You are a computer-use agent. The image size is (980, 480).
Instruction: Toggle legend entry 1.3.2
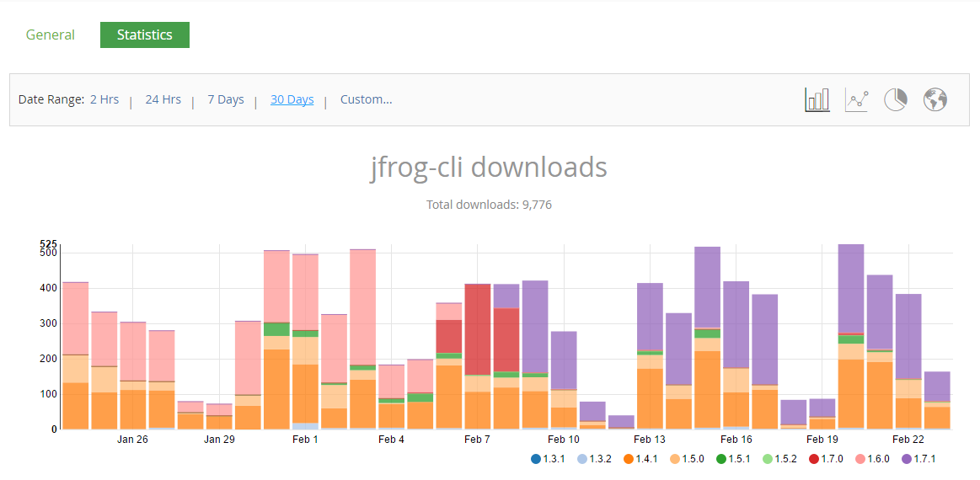point(594,459)
